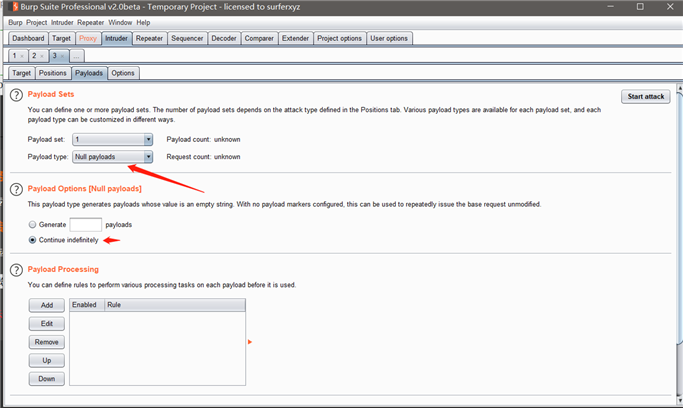Open the Options sub-tab

(123, 73)
